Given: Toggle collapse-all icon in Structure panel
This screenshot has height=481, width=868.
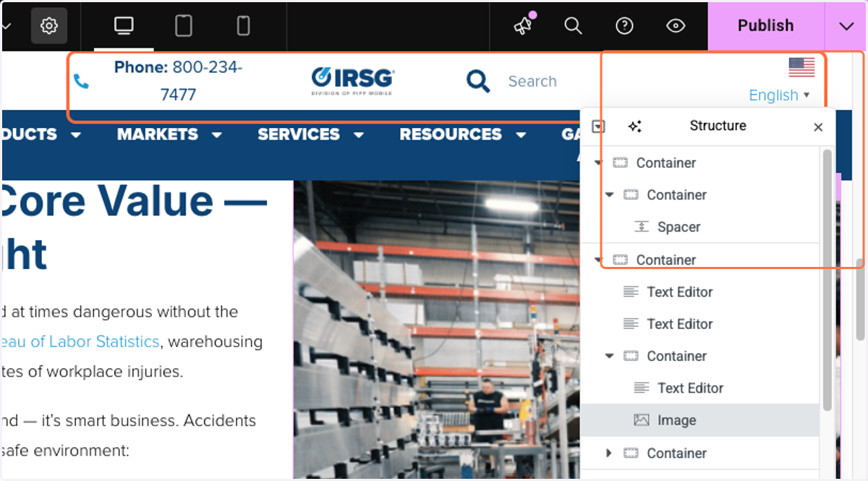Looking at the screenshot, I should 598,127.
